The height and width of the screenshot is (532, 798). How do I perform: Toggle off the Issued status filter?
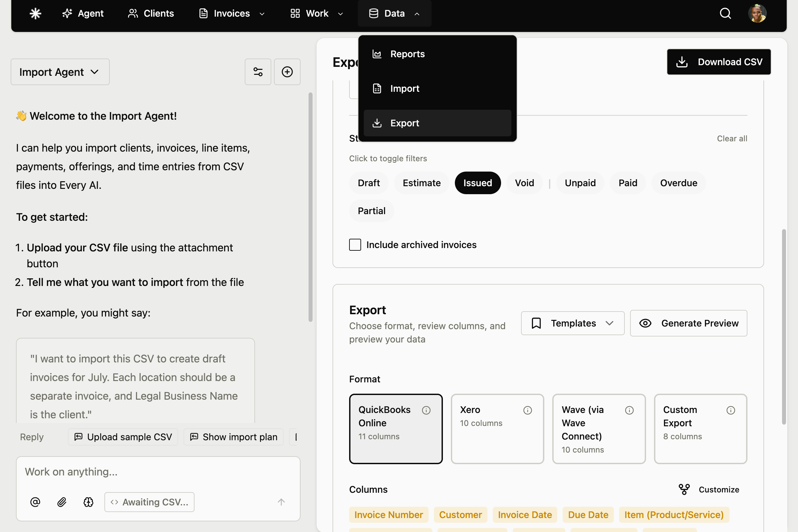tap(478, 183)
